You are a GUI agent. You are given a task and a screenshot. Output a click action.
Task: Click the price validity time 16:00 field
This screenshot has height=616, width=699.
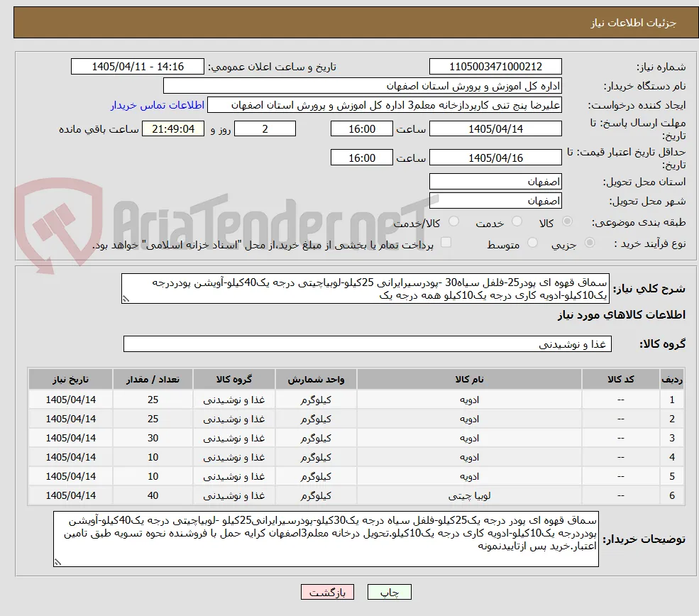point(361,158)
